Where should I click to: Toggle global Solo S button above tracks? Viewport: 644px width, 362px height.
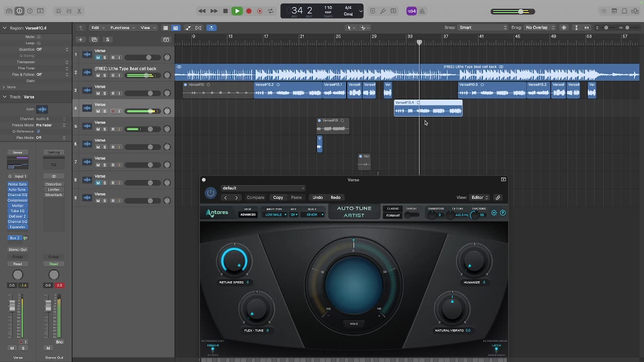tap(107, 39)
